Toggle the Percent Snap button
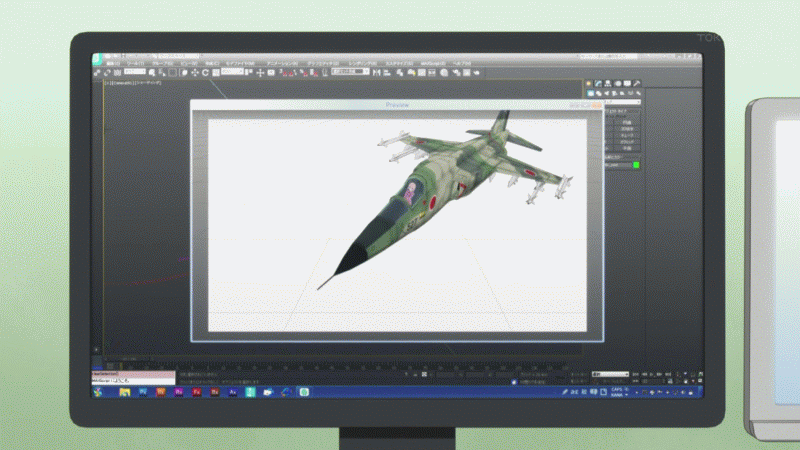Viewport: 800px width, 450px height. pyautogui.click(x=304, y=72)
